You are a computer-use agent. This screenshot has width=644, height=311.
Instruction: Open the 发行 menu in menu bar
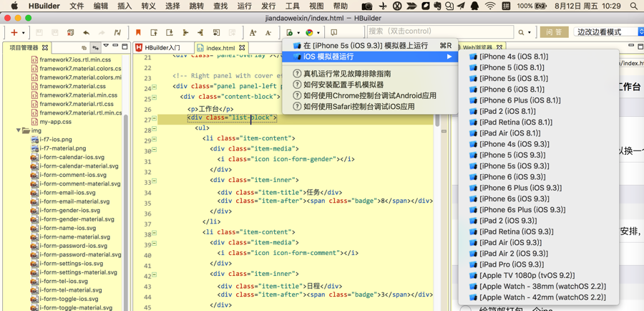268,6
